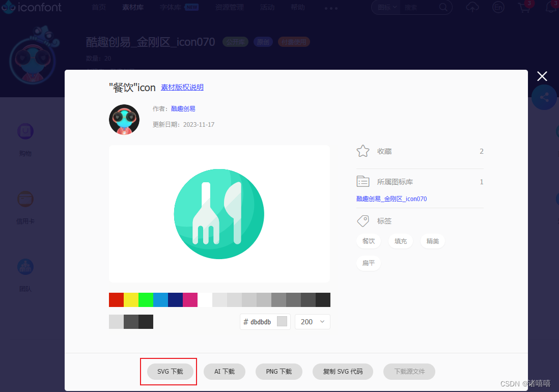
Task: Click the PNG 下载 button
Action: [x=279, y=372]
